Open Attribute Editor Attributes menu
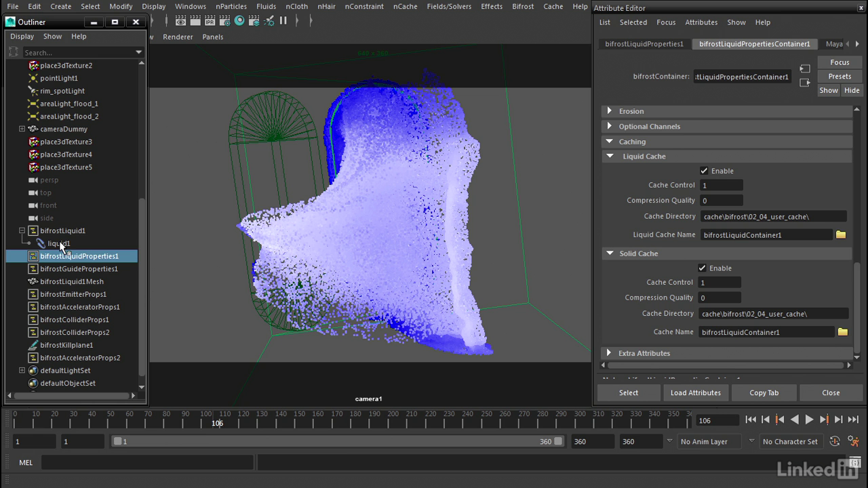Image resolution: width=868 pixels, height=488 pixels. pos(701,22)
